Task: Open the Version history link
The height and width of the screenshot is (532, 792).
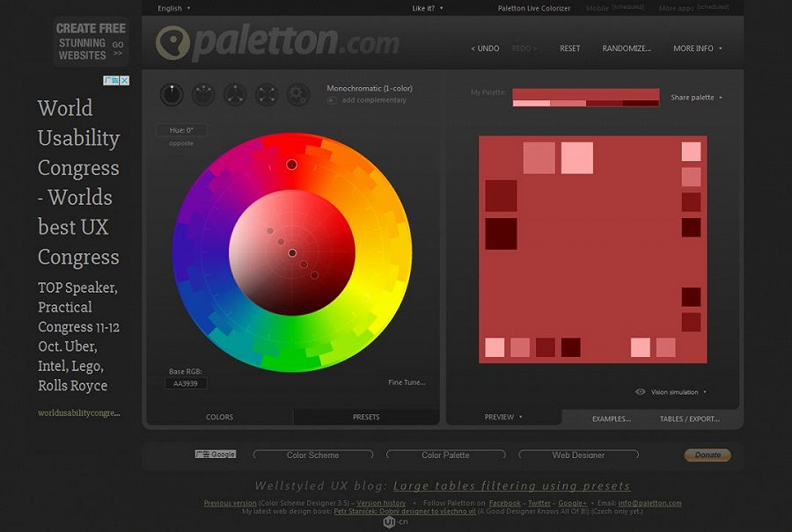Action: pyautogui.click(x=381, y=503)
